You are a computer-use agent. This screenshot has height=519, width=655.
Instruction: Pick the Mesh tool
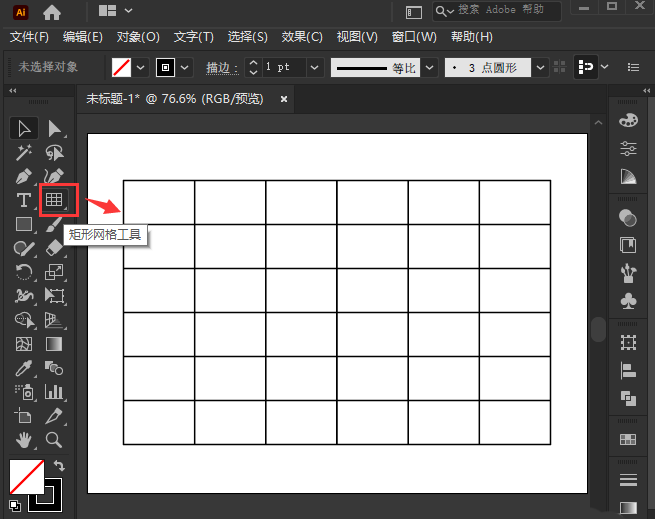coord(24,344)
